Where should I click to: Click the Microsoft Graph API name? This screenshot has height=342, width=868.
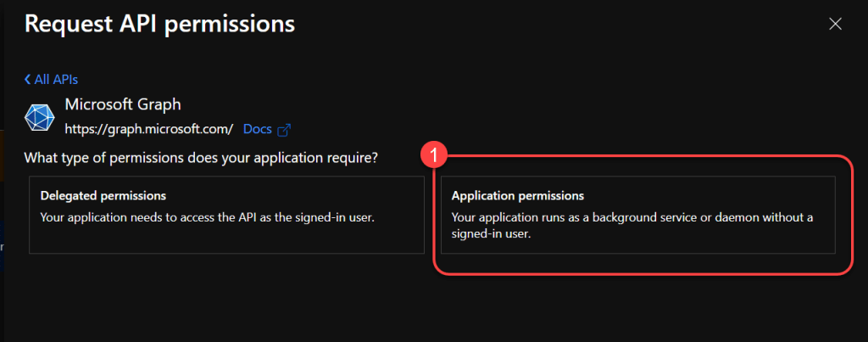coord(123,104)
